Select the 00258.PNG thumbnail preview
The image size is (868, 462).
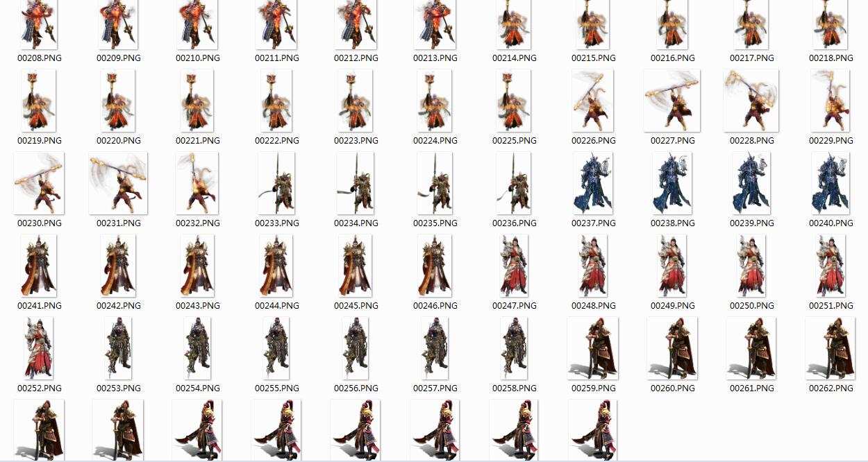(x=515, y=348)
